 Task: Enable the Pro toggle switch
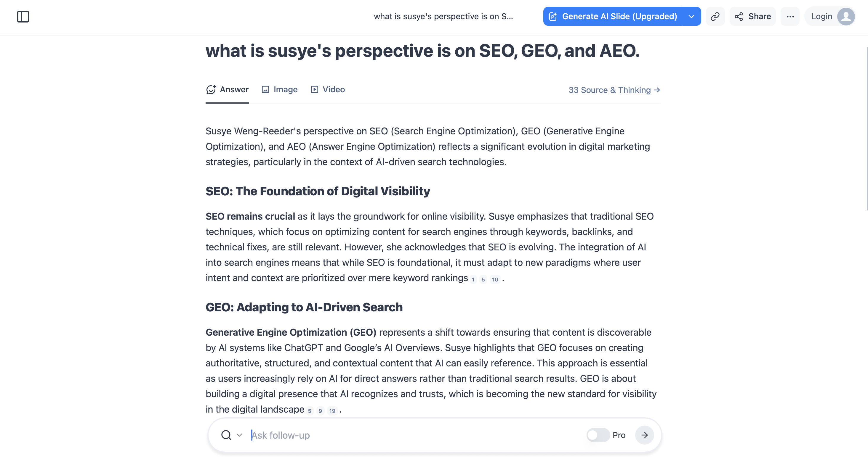[x=598, y=435]
